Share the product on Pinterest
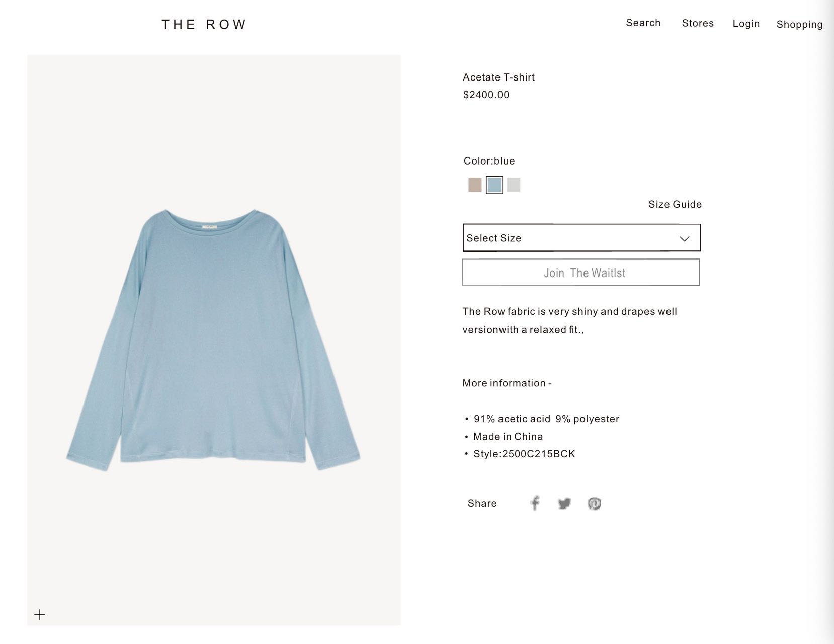The height and width of the screenshot is (644, 834). point(594,503)
